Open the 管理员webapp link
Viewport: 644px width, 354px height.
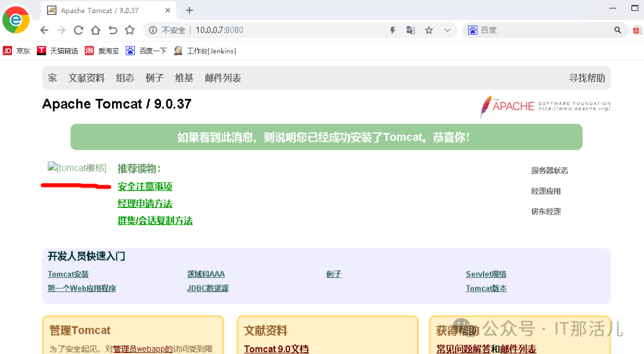(x=143, y=349)
